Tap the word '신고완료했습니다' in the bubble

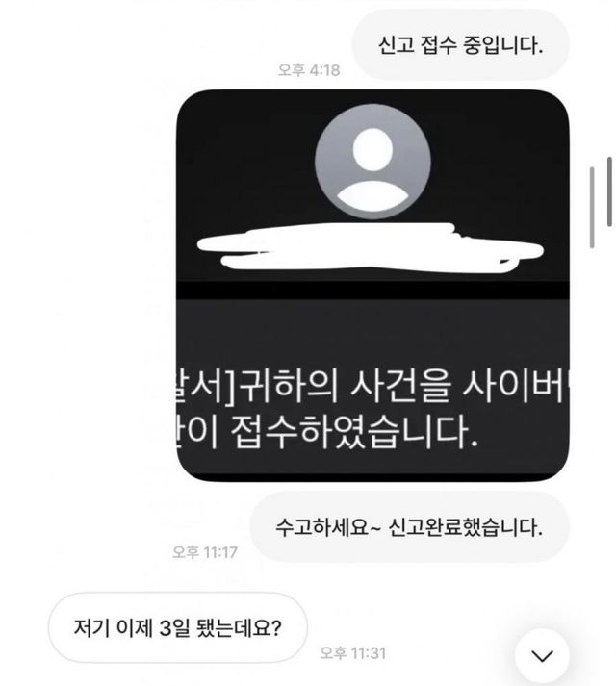tap(466, 527)
